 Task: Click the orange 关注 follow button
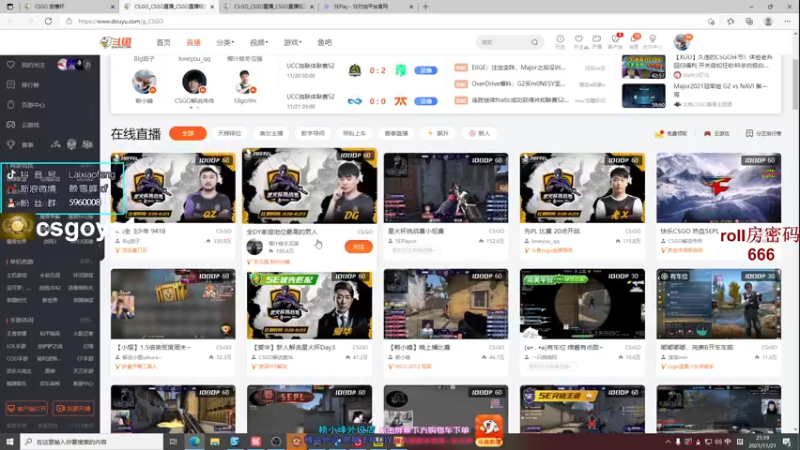359,246
